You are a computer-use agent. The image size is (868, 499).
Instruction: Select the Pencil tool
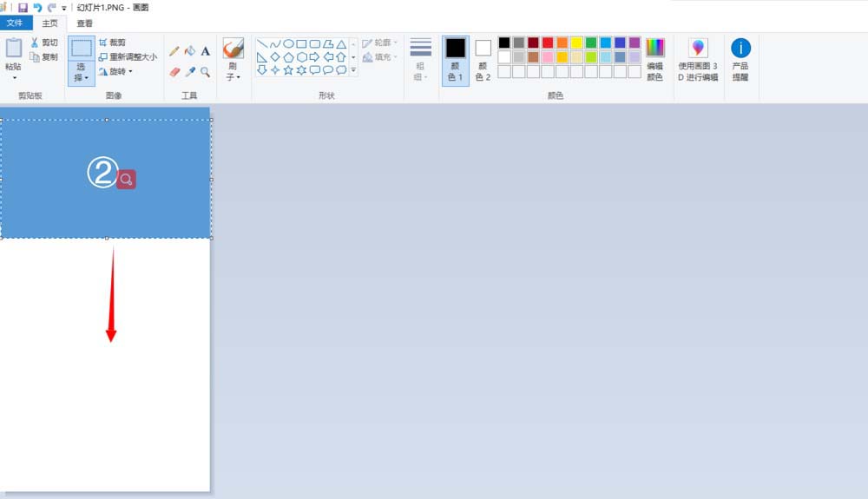(174, 51)
